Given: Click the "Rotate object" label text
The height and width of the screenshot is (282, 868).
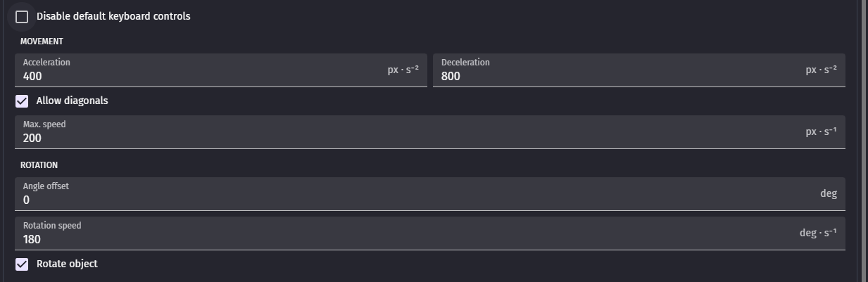Looking at the screenshot, I should point(67,264).
